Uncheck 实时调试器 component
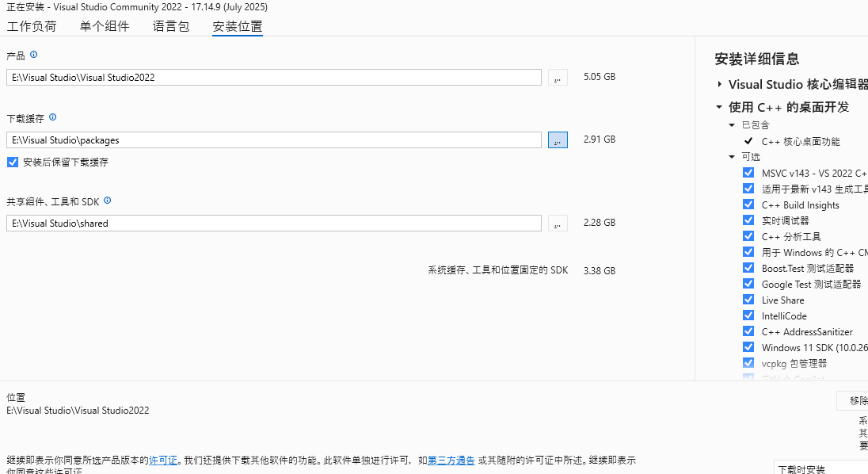868x474 pixels. click(748, 220)
